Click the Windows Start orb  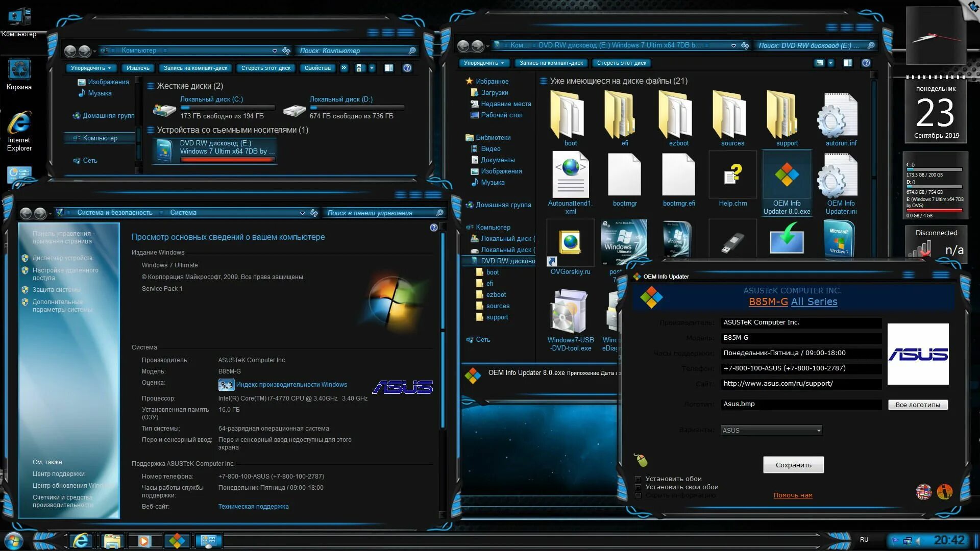point(13,540)
